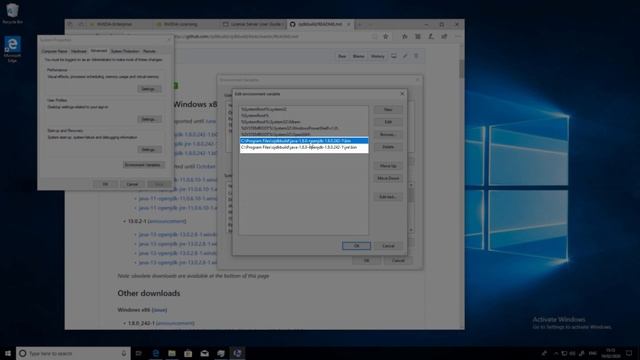Click the taskbar clock
The image size is (640, 360).
coord(611,353)
